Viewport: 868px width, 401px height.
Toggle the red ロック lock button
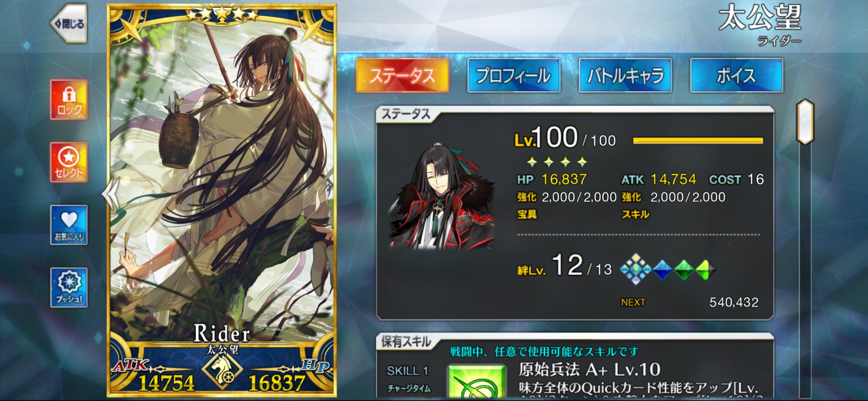click(69, 99)
